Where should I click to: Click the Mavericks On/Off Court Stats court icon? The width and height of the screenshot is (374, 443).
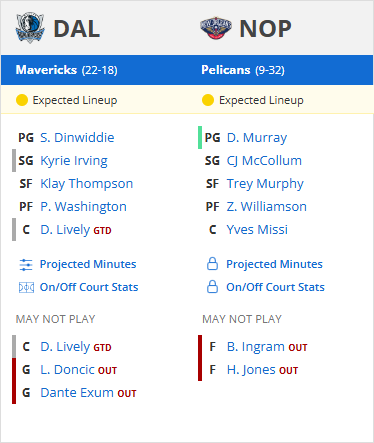point(26,287)
